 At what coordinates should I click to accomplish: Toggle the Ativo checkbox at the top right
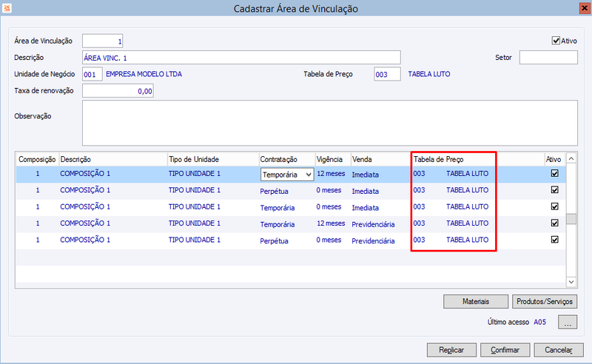tap(556, 41)
